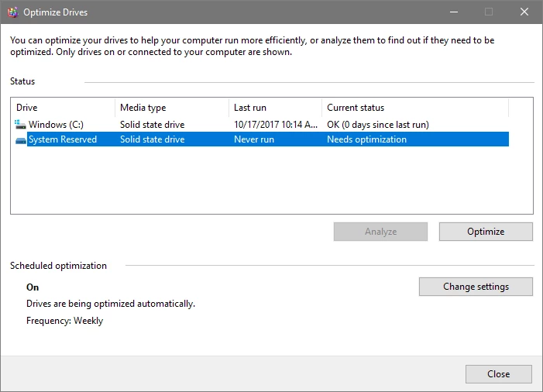Select the Windows (C:) drive row

click(x=262, y=124)
